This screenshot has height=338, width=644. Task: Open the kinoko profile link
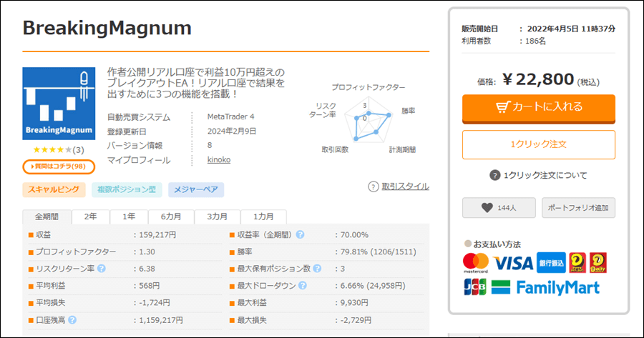[219, 159]
